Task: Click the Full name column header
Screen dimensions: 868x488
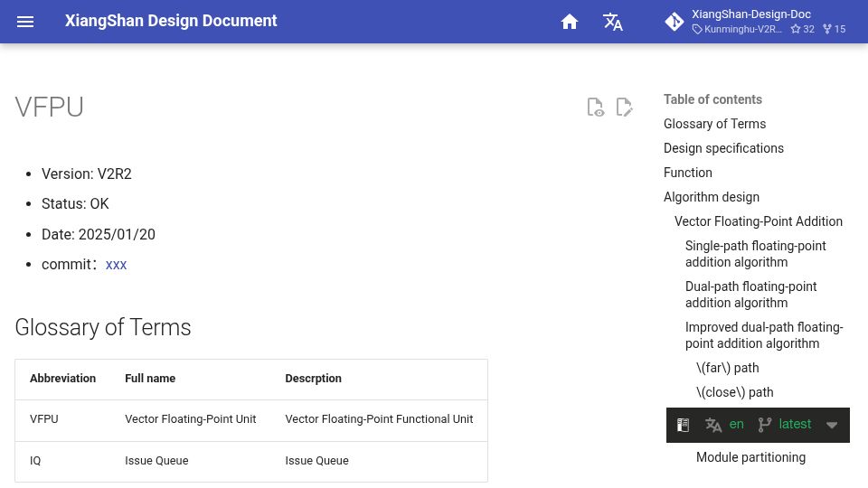Action: (150, 379)
